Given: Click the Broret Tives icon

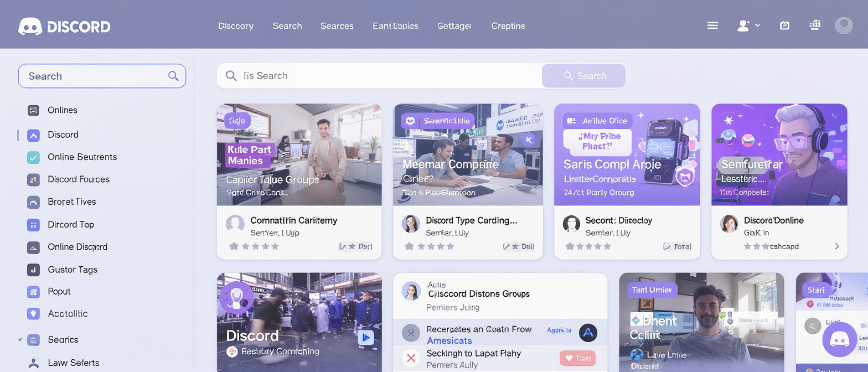Looking at the screenshot, I should point(33,202).
